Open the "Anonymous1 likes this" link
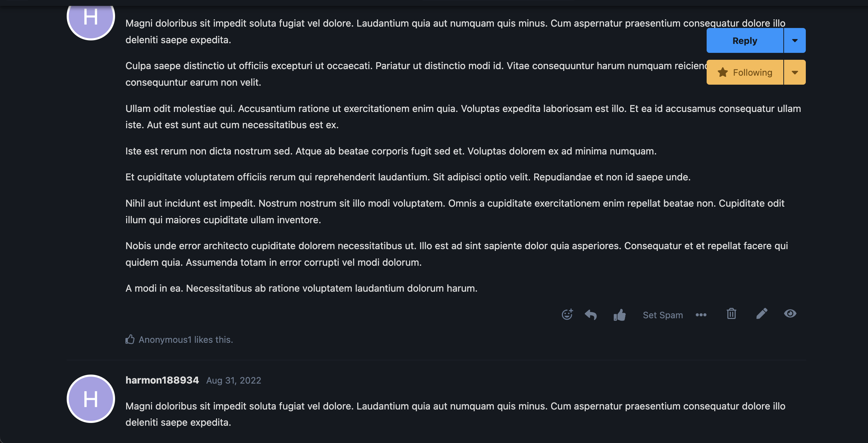Image resolution: width=868 pixels, height=443 pixels. [x=186, y=340]
